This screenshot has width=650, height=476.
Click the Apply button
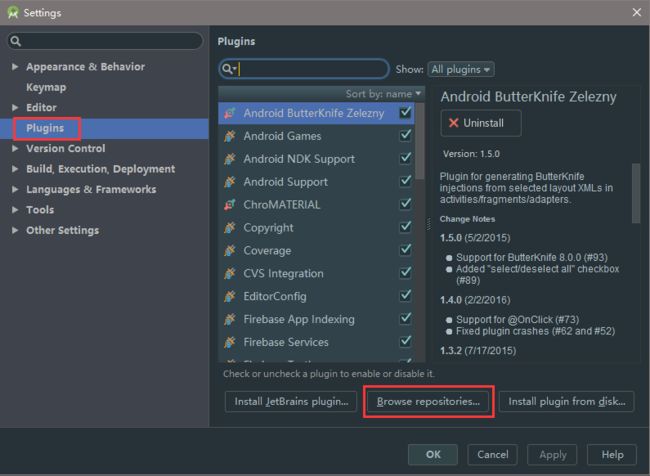point(552,454)
